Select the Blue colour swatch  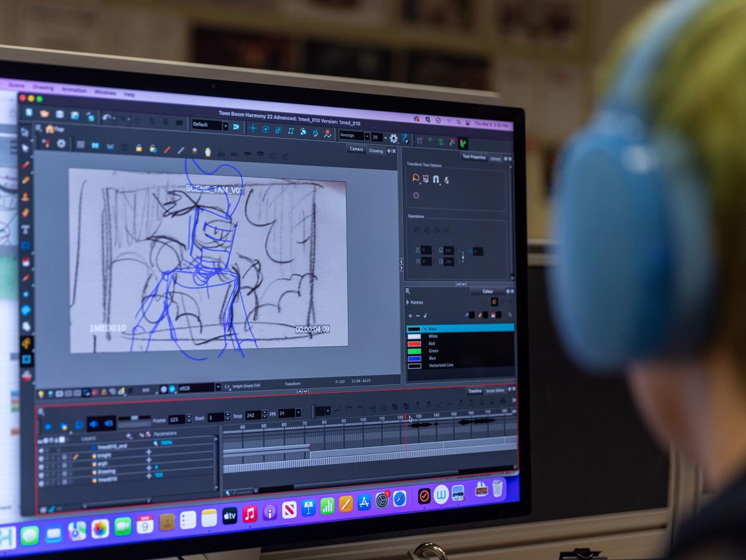[414, 359]
